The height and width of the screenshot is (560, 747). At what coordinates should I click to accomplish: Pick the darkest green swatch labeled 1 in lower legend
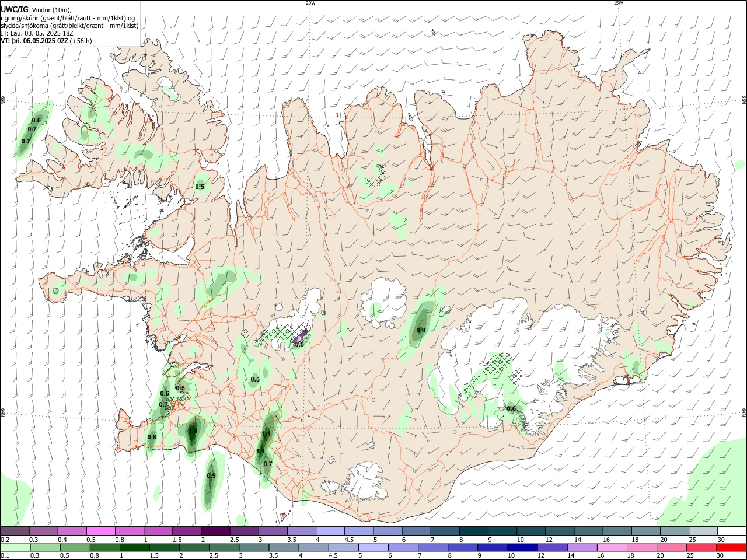point(134,548)
